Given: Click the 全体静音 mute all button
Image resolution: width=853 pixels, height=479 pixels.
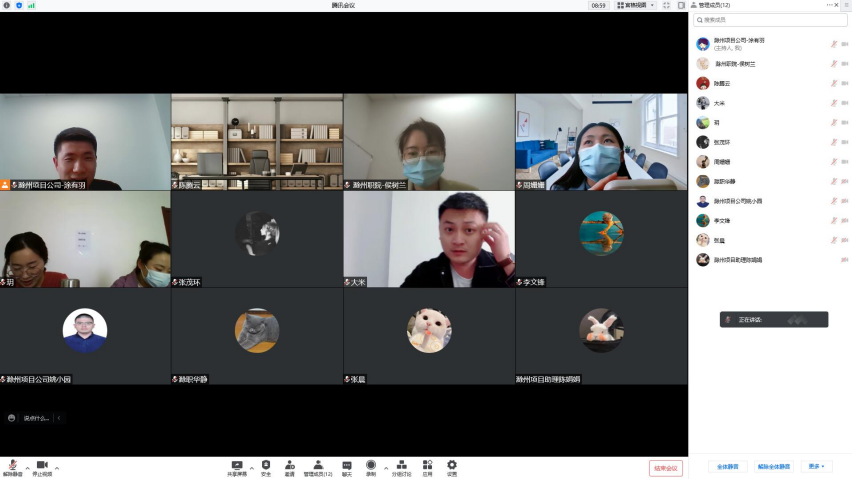Looking at the screenshot, I should [x=727, y=466].
